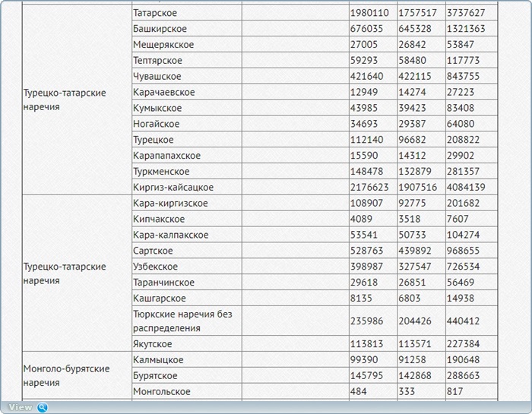
Task: Select the 'Кара-калпакское' cell
Action: tap(187, 235)
